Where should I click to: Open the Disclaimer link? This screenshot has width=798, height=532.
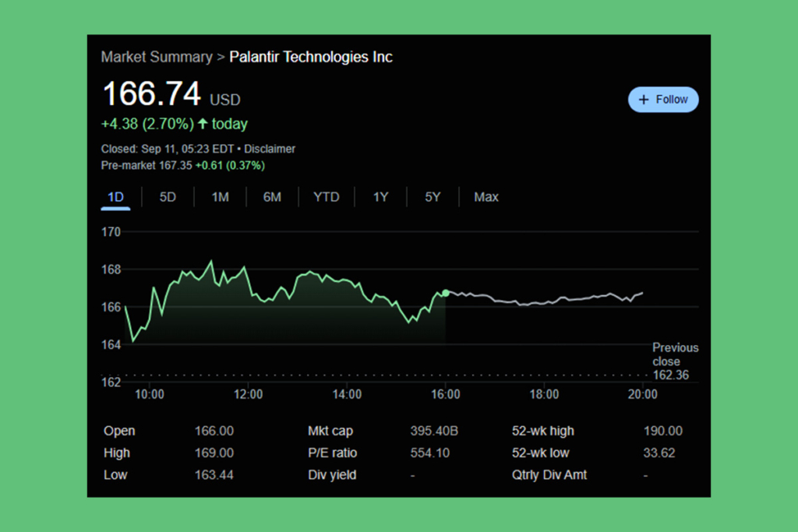click(270, 148)
